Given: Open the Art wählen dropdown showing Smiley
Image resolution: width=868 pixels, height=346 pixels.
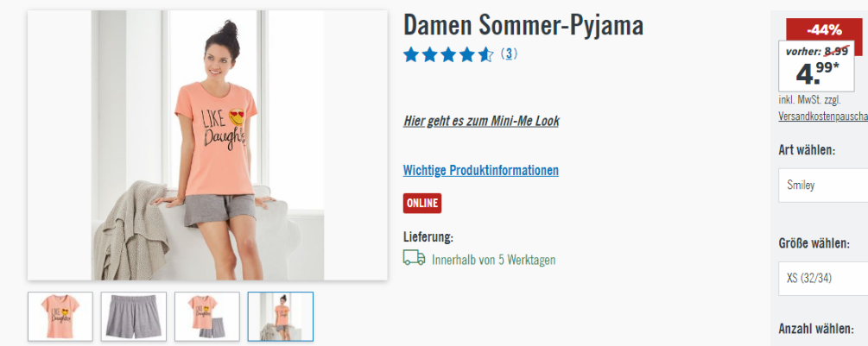Looking at the screenshot, I should pyautogui.click(x=823, y=186).
